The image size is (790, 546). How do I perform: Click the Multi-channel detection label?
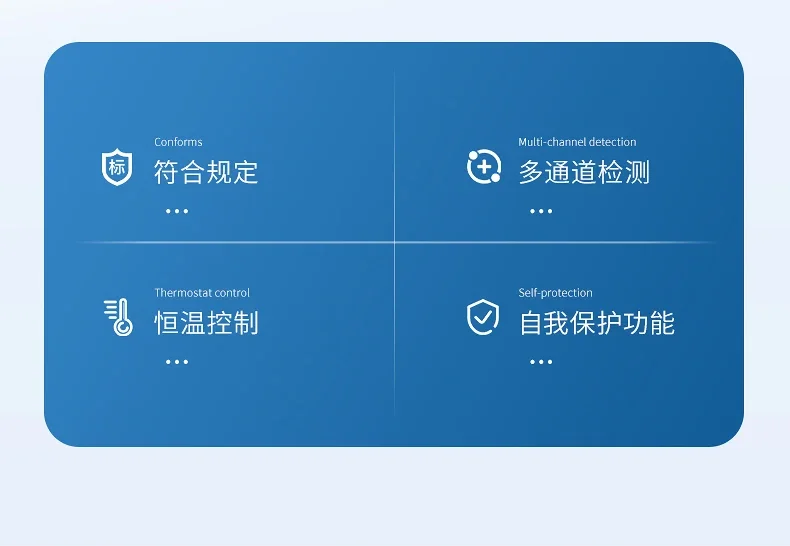click(577, 142)
